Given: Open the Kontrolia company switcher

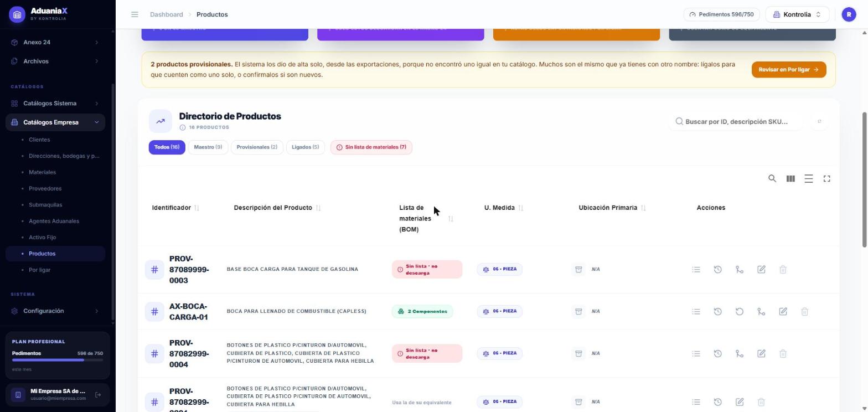Looking at the screenshot, I should (x=798, y=14).
